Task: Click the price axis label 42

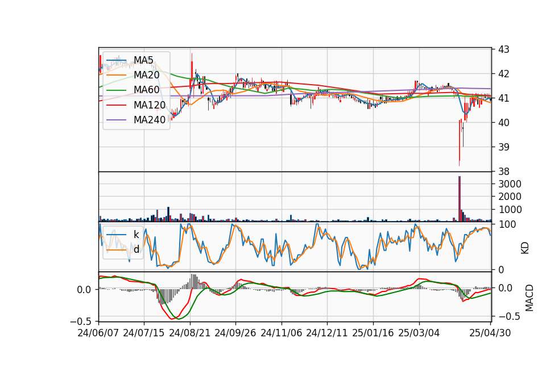Action: pyautogui.click(x=503, y=74)
